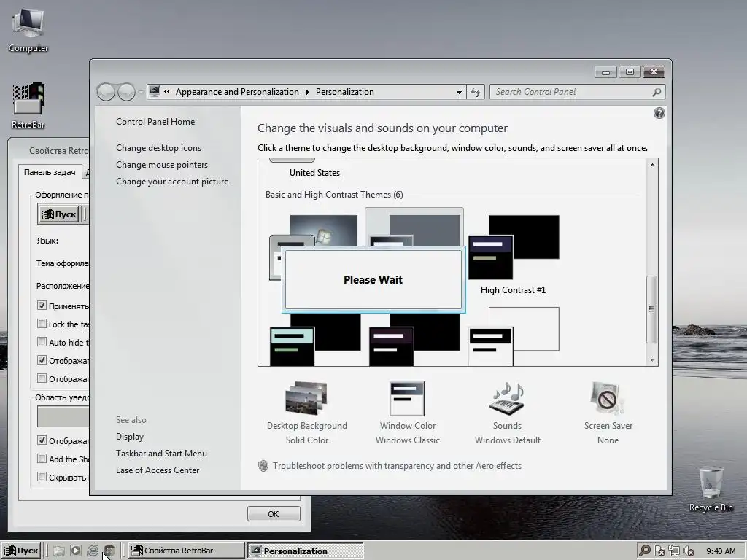
Task: Open Ease of Access Center link
Action: point(158,470)
